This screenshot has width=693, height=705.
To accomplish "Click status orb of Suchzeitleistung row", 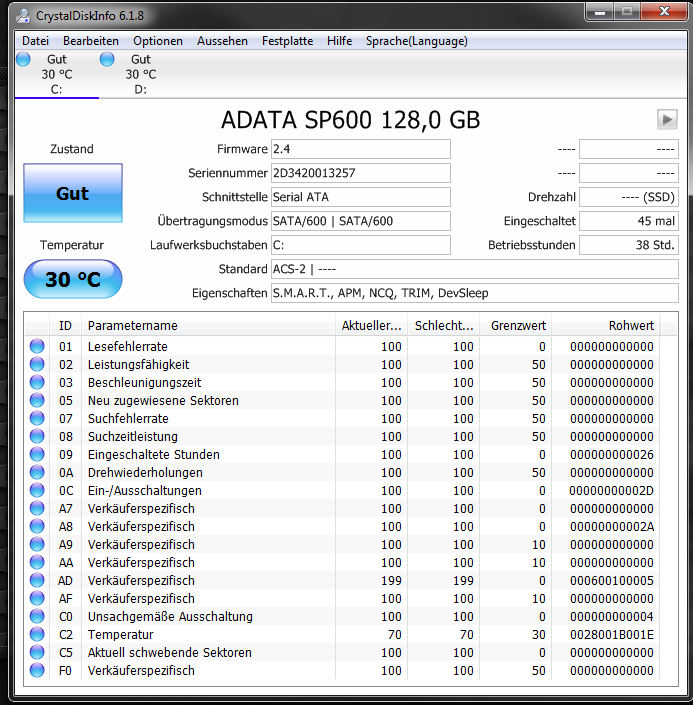I will point(37,436).
